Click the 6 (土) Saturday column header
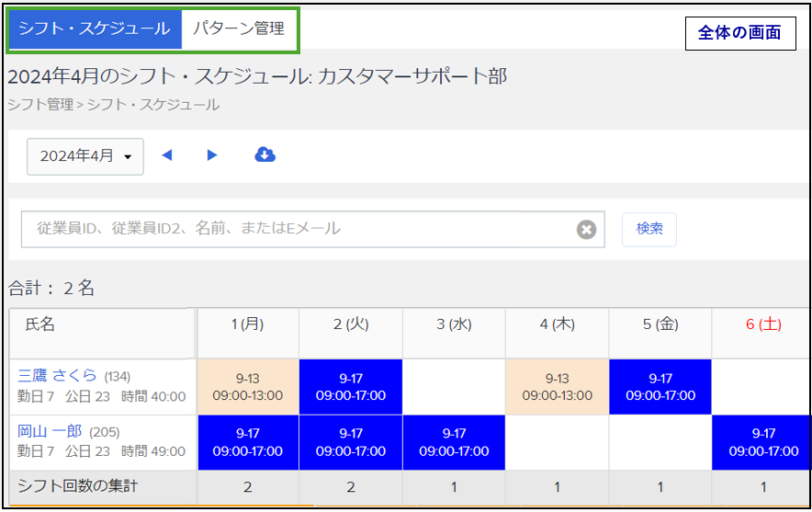 click(762, 324)
